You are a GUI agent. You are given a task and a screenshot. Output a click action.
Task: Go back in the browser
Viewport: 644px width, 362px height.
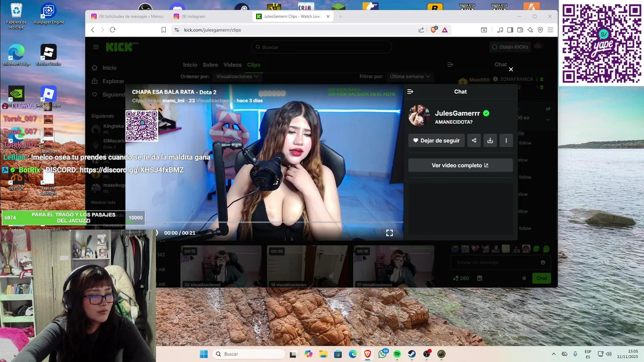click(93, 30)
